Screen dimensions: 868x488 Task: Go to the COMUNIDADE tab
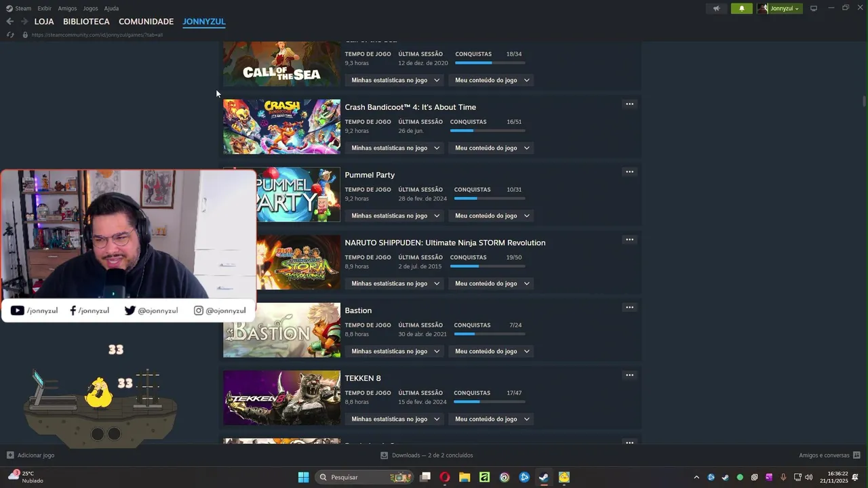(x=146, y=22)
